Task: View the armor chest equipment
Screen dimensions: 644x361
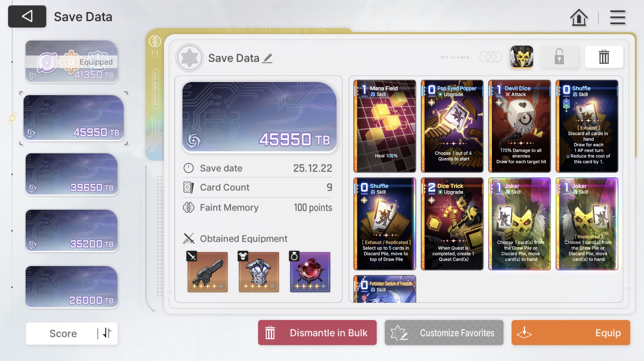Action: [259, 272]
